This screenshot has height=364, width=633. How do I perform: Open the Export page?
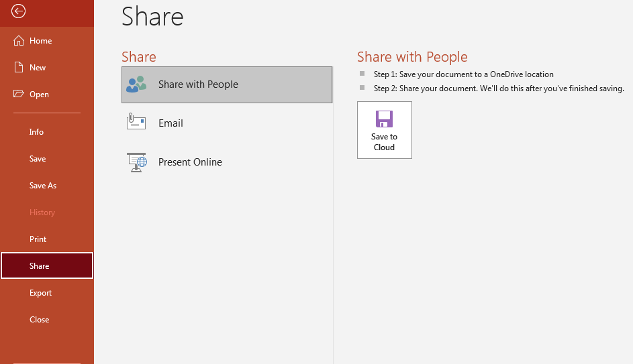pos(40,293)
